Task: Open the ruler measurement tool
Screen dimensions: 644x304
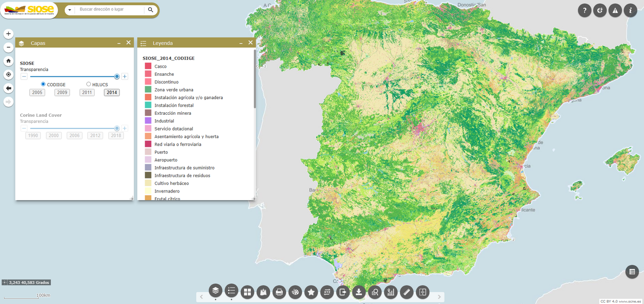Action: click(407, 292)
